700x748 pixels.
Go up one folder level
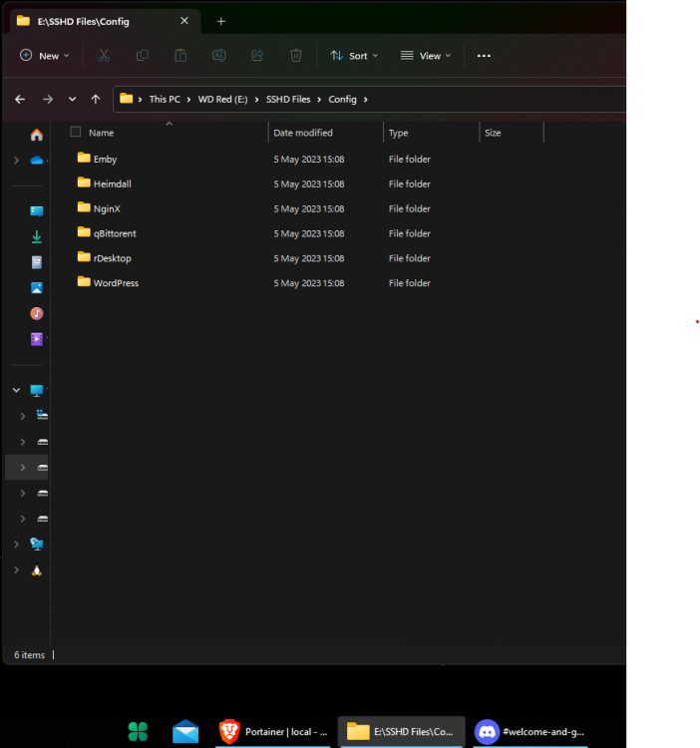coord(96,99)
